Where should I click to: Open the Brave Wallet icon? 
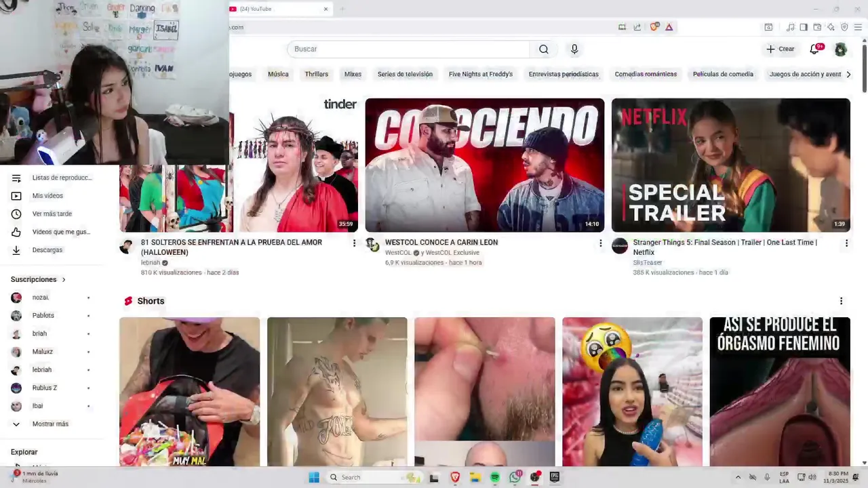817,27
